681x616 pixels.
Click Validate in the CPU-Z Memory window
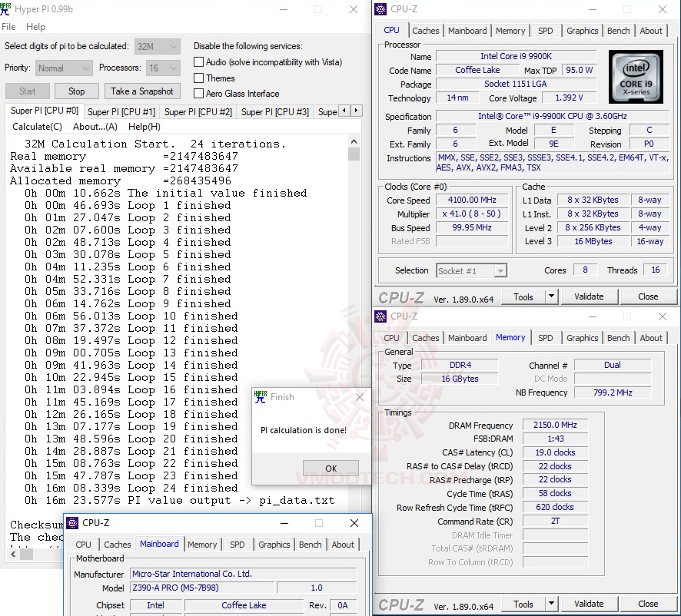tap(590, 603)
